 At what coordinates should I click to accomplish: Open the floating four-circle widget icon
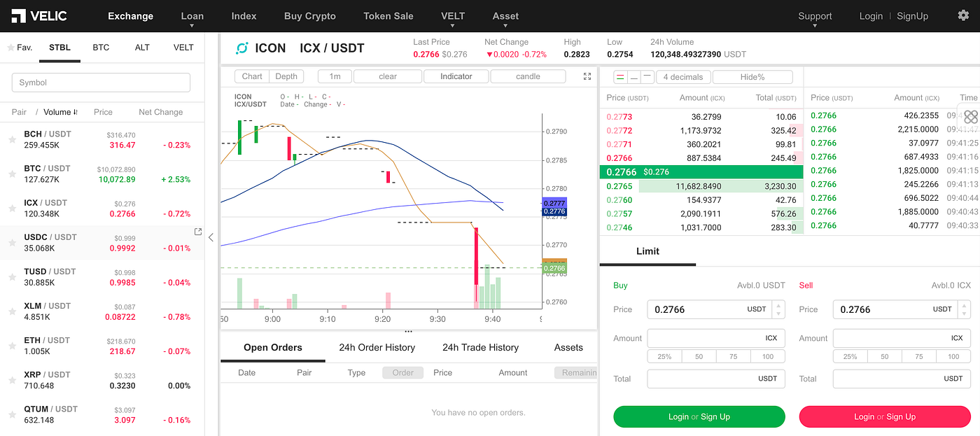[x=970, y=117]
